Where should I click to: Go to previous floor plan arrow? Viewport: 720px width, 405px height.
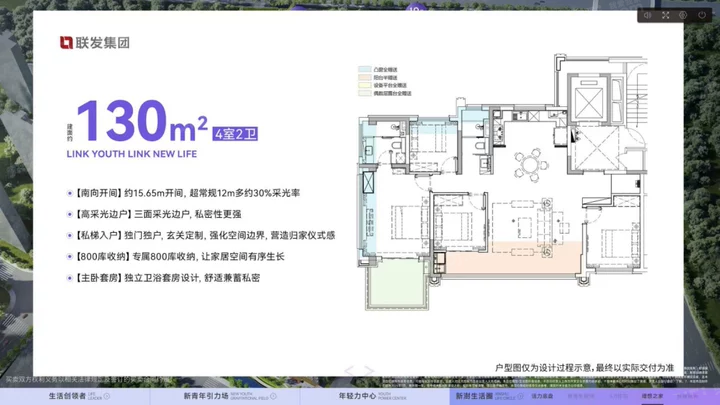349,370
